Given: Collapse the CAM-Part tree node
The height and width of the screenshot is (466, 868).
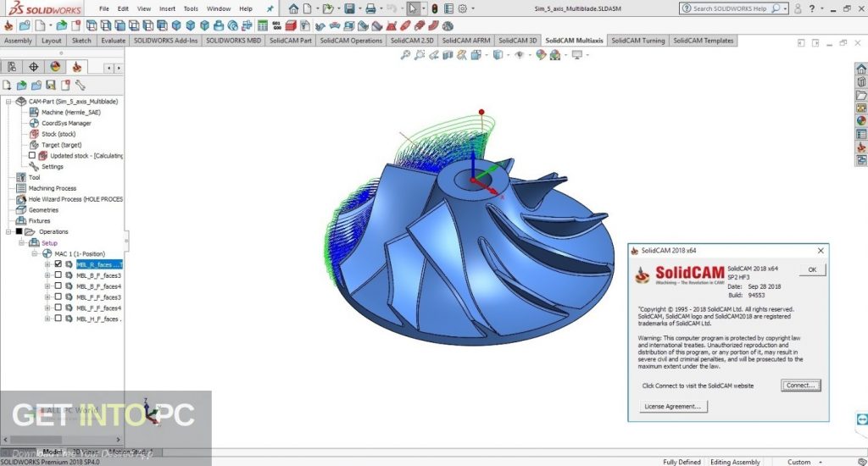Looking at the screenshot, I should (x=8, y=102).
